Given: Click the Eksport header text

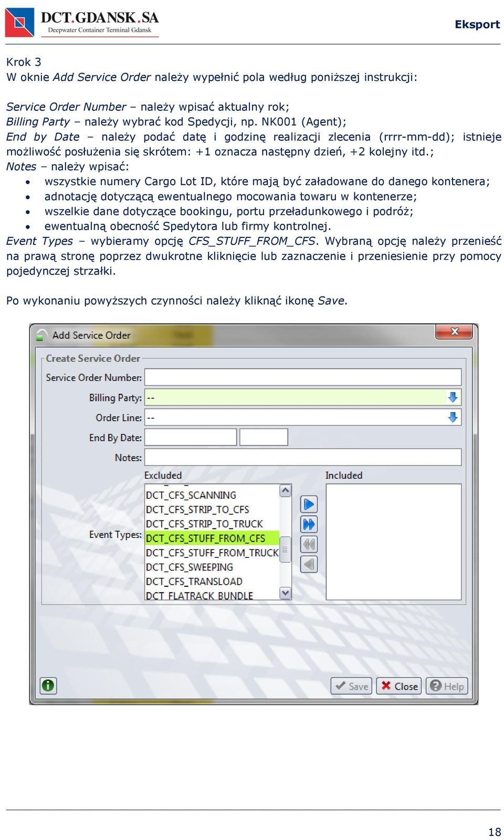Looking at the screenshot, I should click(477, 24).
